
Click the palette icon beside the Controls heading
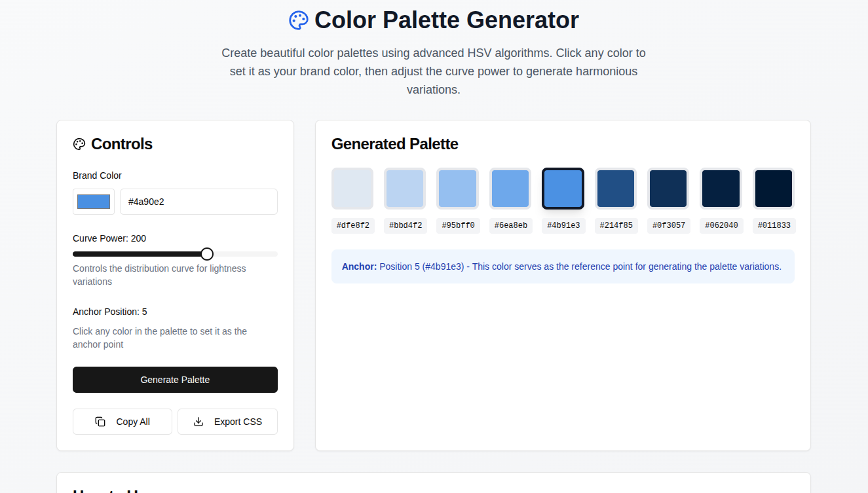(79, 144)
